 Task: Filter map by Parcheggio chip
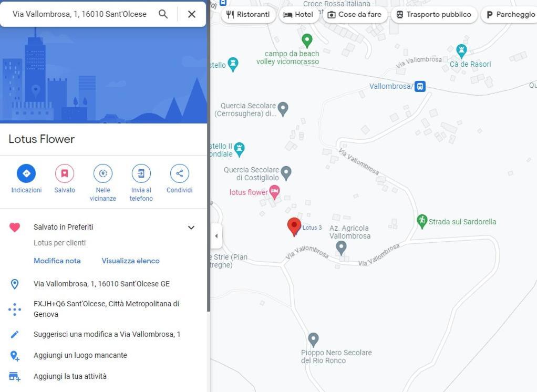[x=510, y=15]
